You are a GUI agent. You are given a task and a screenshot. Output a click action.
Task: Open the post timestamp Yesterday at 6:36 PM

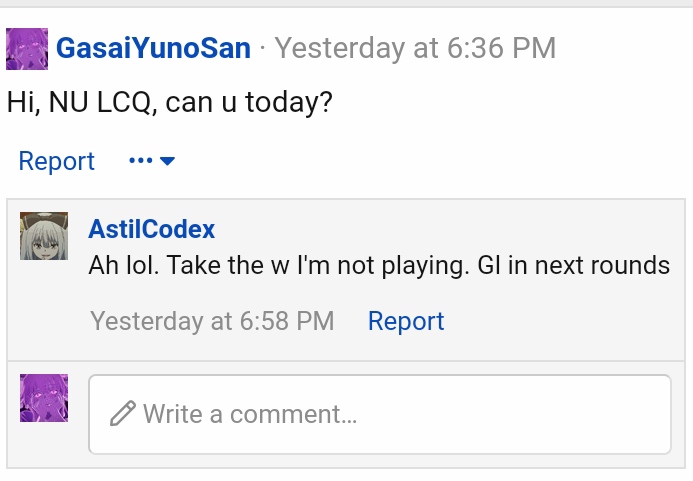[415, 48]
